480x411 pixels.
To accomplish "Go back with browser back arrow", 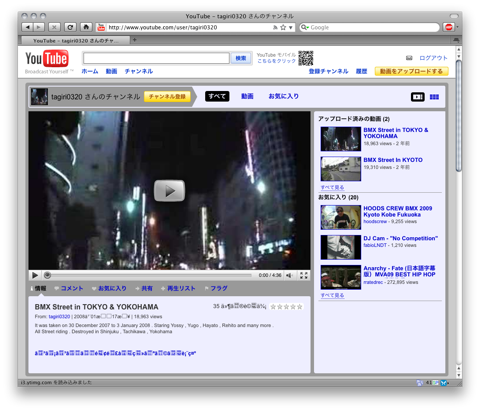I will click(28, 27).
